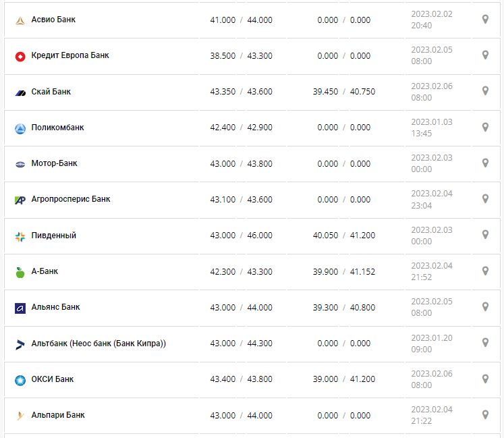The image size is (504, 438).
Task: Click the map pin icon for Асвио Банк
Action: coord(484,20)
